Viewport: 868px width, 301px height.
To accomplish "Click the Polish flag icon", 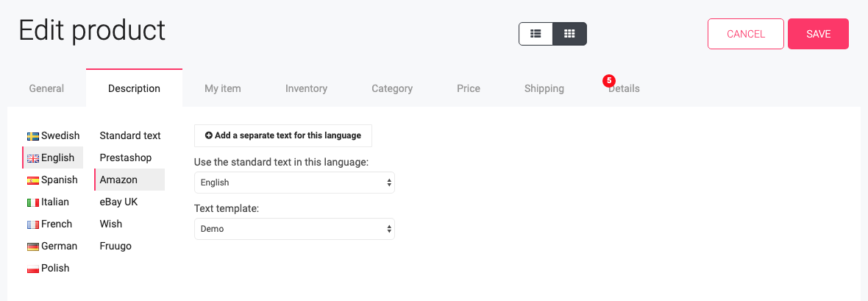I will tap(32, 269).
